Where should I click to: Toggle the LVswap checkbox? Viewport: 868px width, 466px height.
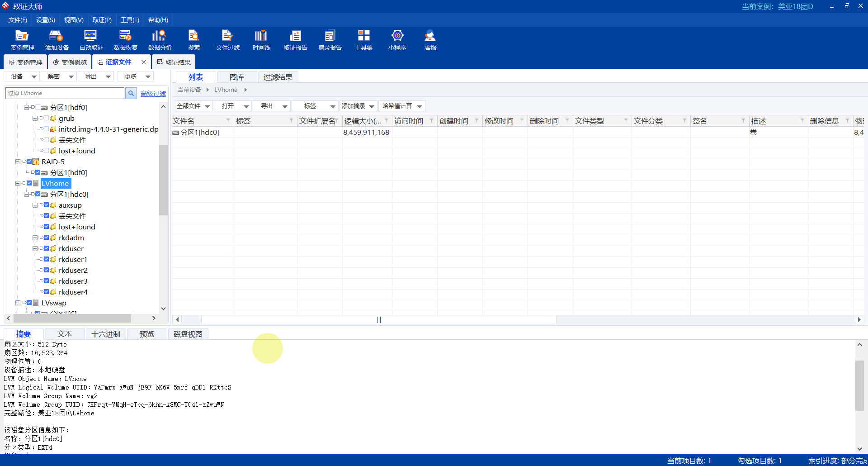point(29,303)
